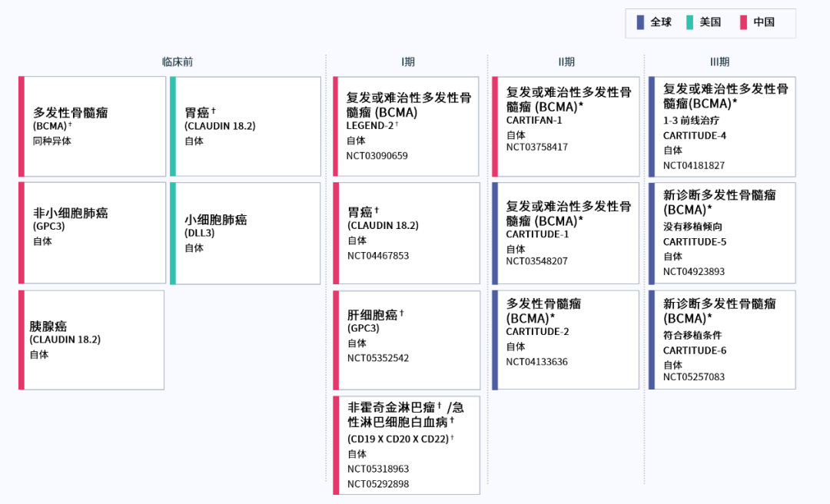Select the CARTIFAN-1 trial name

(x=534, y=120)
